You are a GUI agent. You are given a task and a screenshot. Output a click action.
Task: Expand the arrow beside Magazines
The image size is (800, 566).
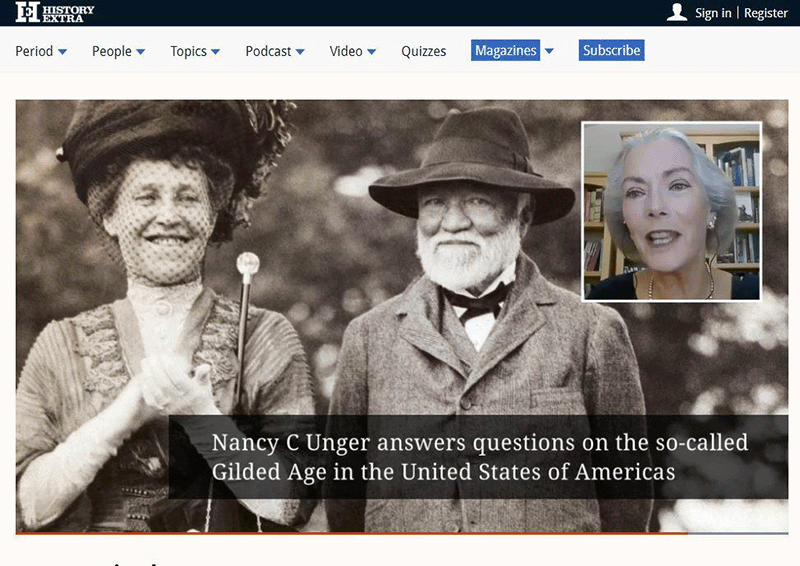(x=549, y=52)
